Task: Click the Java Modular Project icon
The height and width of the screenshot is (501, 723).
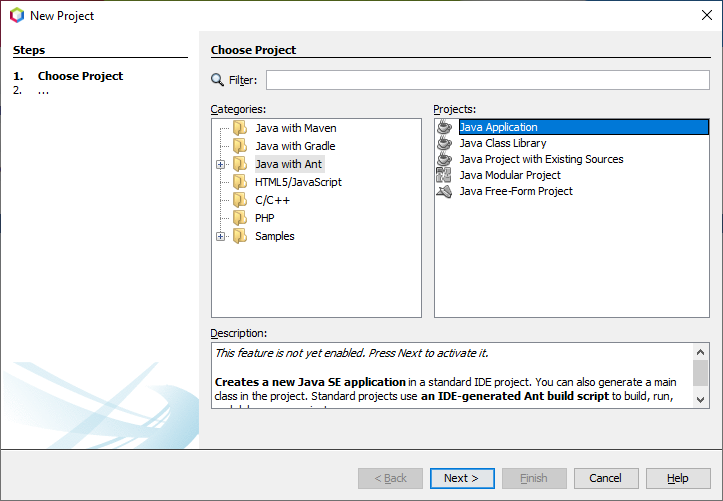Action: pos(444,175)
